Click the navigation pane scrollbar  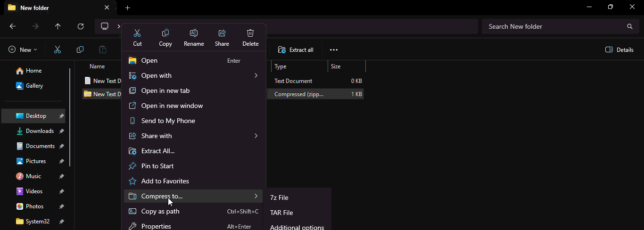70,117
